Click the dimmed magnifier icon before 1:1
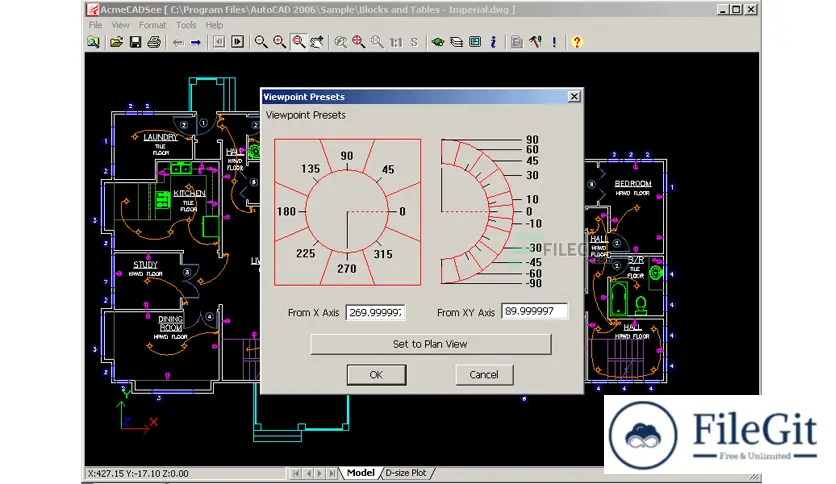The width and height of the screenshot is (836, 484). (x=377, y=42)
